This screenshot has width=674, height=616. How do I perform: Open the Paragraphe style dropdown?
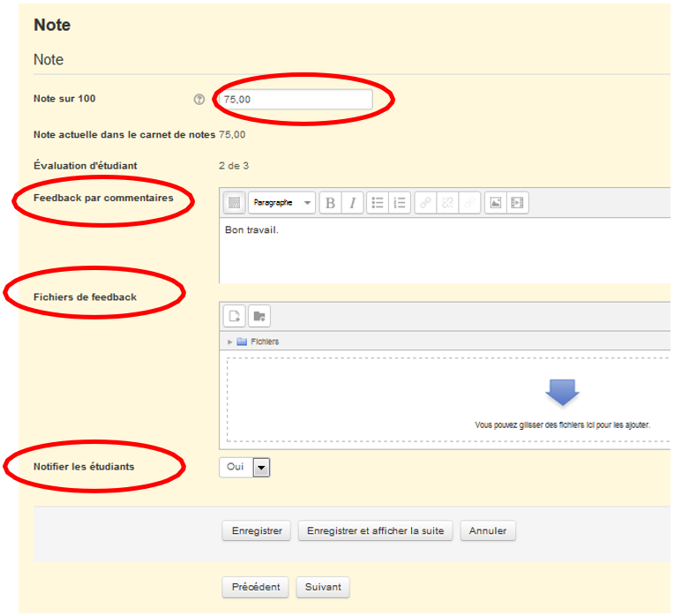pos(281,203)
